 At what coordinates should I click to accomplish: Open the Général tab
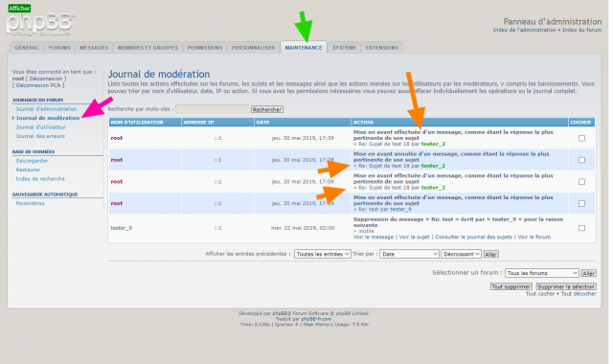27,48
